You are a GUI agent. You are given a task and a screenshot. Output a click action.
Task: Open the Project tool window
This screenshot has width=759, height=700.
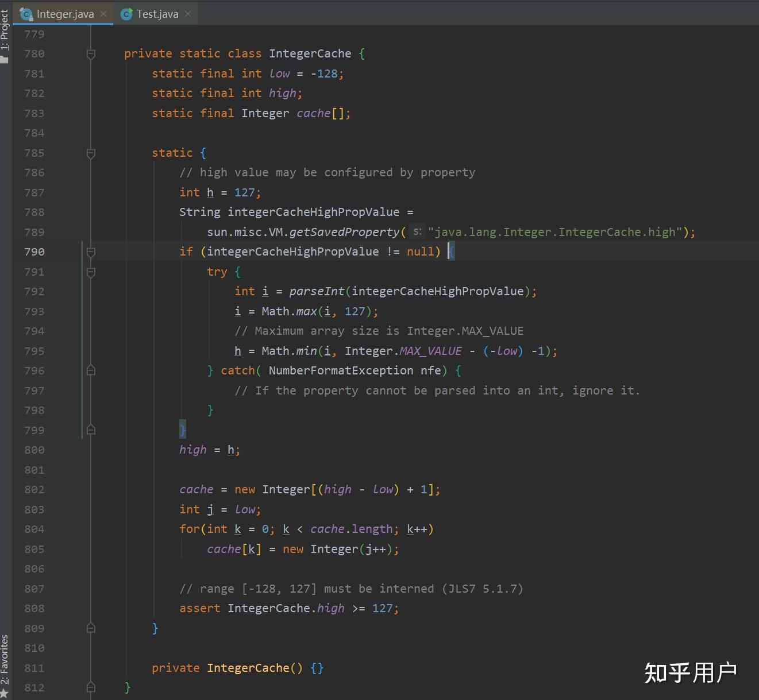click(x=5, y=34)
